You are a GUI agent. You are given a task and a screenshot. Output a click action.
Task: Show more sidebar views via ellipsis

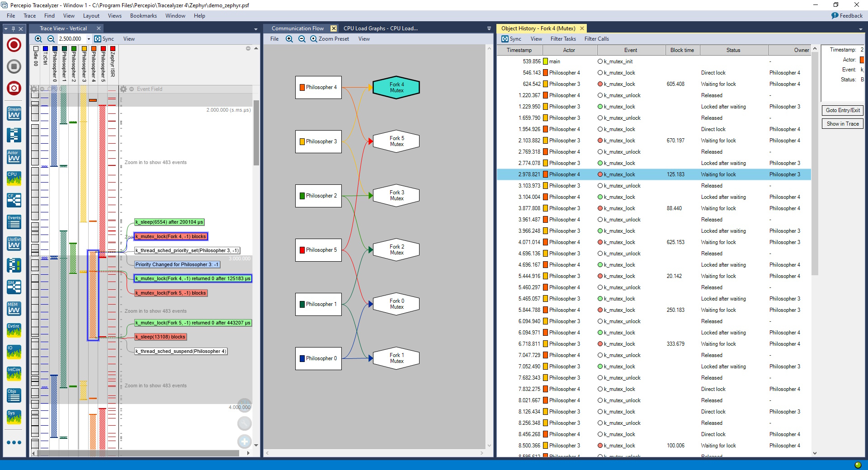click(14, 442)
